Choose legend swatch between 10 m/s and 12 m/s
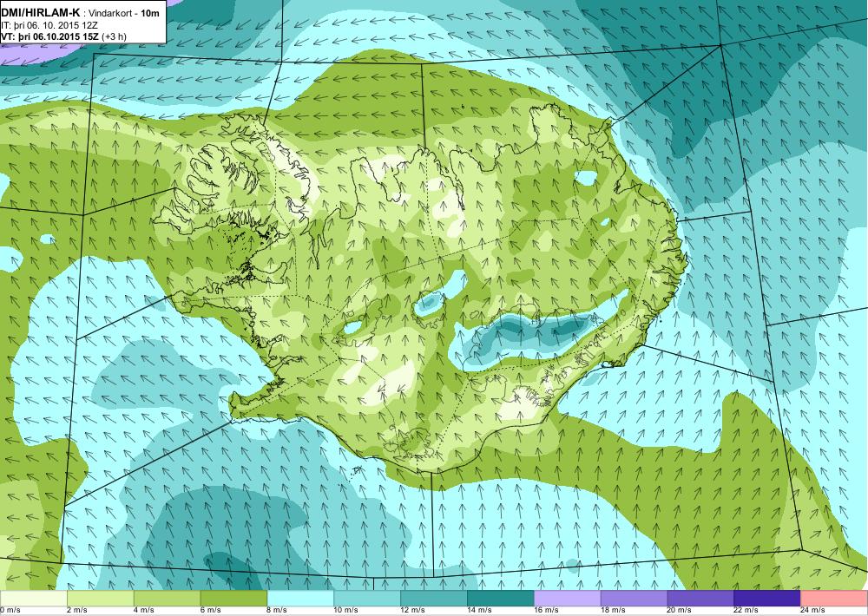Screen dimensions: 868x616 click(x=367, y=599)
